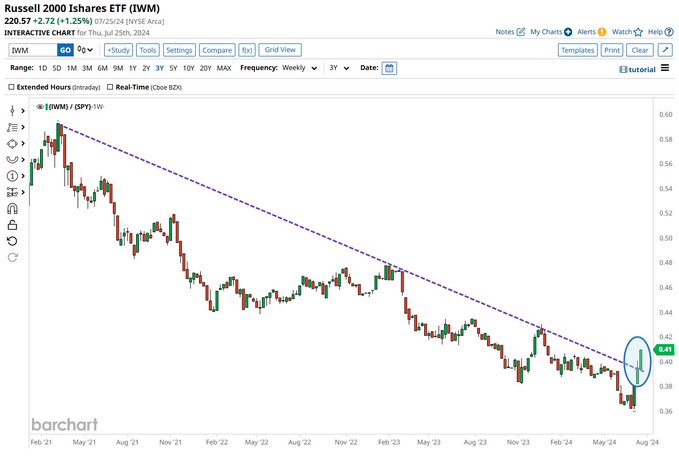Toggle the IWM/SPY series eye icon
This screenshot has height=458, width=679.
(x=41, y=106)
